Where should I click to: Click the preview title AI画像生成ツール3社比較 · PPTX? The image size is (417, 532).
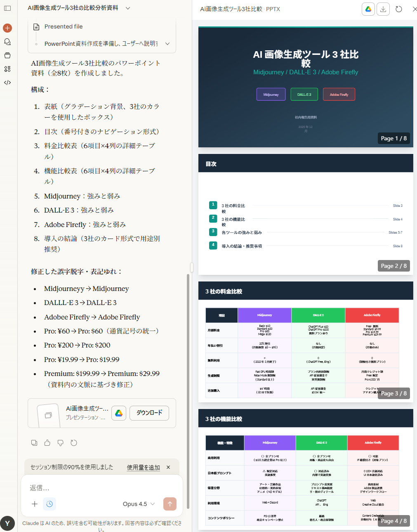point(240,9)
